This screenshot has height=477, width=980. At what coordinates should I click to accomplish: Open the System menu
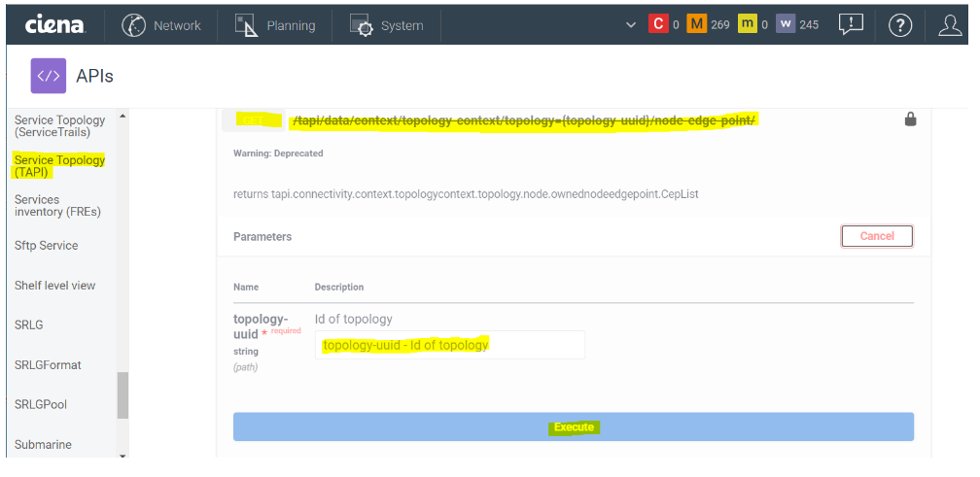[386, 25]
